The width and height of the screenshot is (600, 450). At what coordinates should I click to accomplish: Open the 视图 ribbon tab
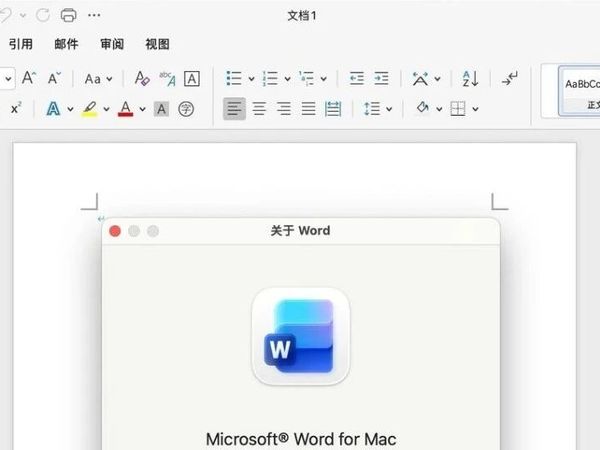157,44
